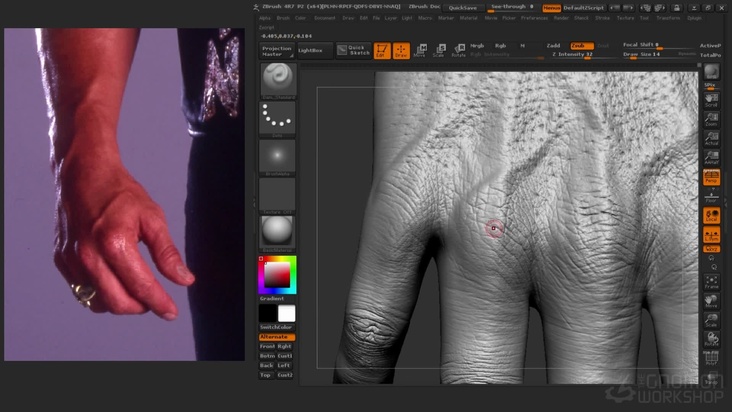Viewport: 732px width, 412px height.
Task: Adjust the Focal Shift slider
Action: tap(658, 46)
